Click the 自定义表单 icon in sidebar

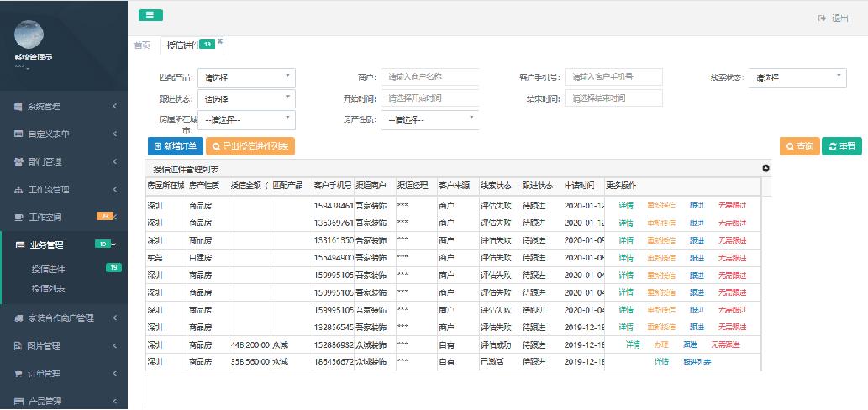[x=18, y=134]
